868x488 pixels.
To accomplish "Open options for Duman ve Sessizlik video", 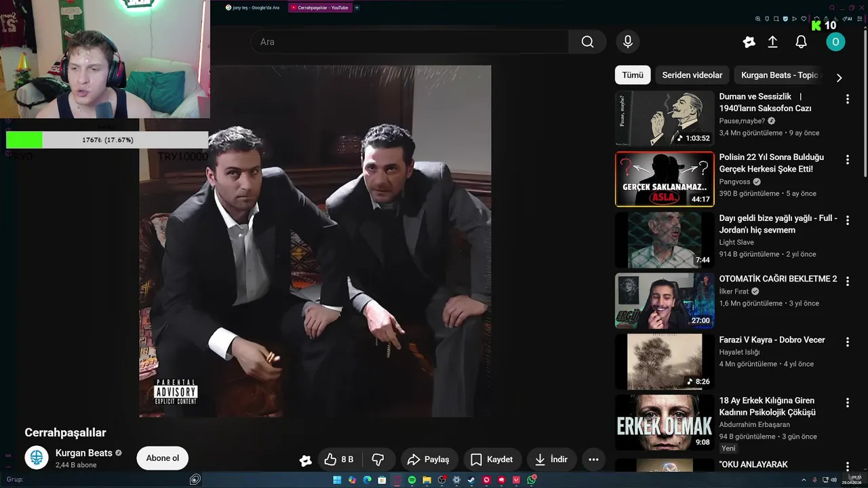I will 847,100.
